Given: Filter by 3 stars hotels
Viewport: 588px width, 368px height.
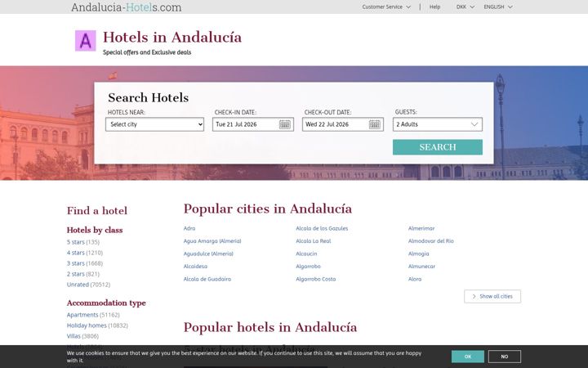Looking at the screenshot, I should click(x=76, y=263).
